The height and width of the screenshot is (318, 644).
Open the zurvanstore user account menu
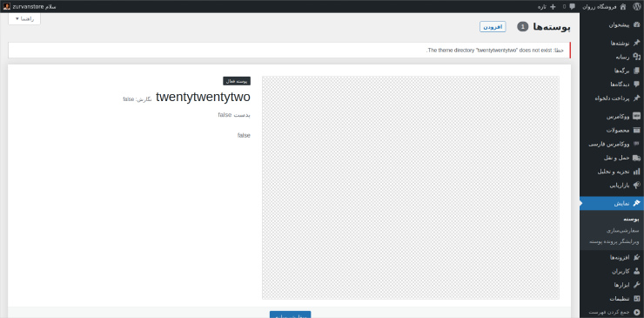point(30,6)
